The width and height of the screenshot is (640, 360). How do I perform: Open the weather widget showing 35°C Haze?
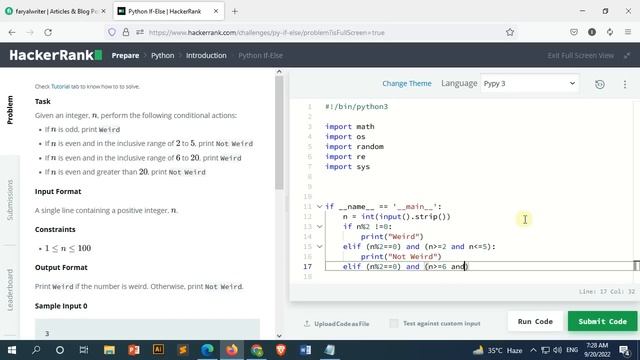pyautogui.click(x=498, y=350)
